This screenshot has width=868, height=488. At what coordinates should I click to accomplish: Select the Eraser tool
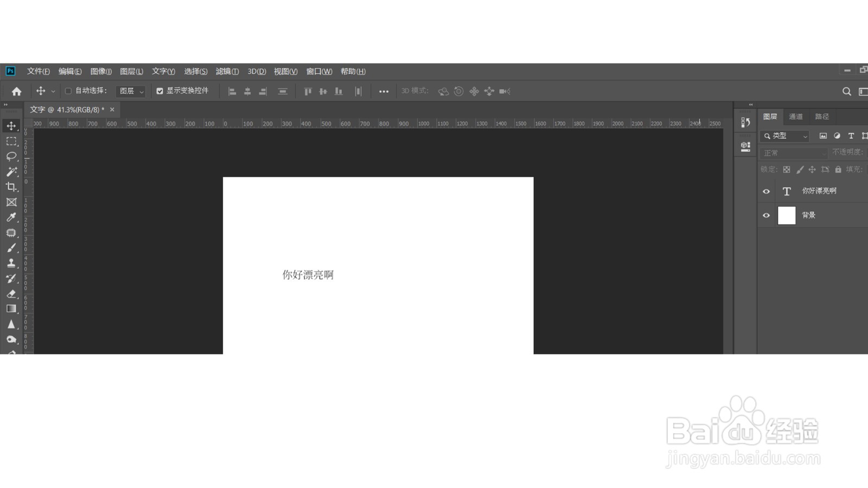point(11,293)
